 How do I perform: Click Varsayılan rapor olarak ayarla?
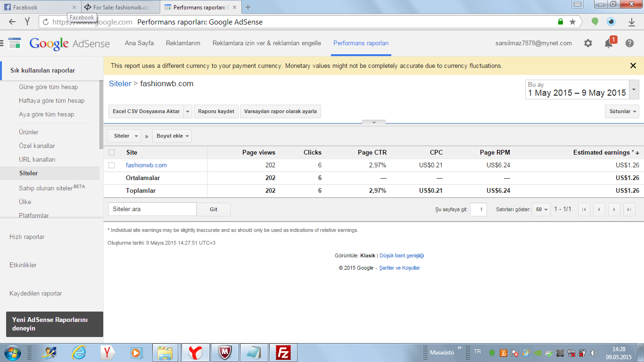tap(281, 112)
